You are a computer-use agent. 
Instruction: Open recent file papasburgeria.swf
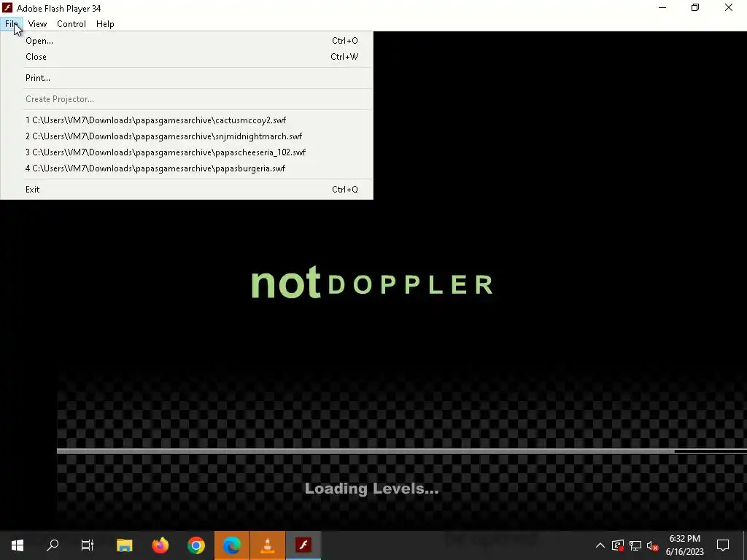point(186,168)
